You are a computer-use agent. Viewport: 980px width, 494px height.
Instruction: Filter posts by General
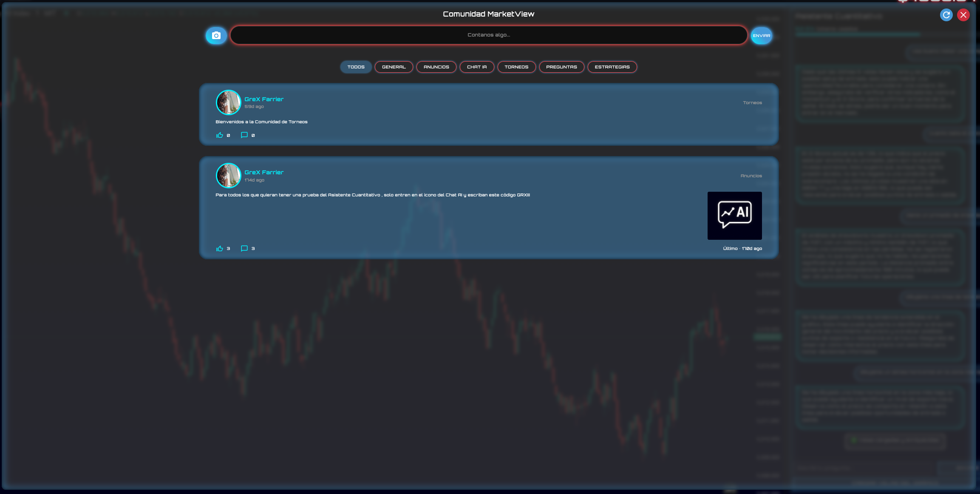394,67
